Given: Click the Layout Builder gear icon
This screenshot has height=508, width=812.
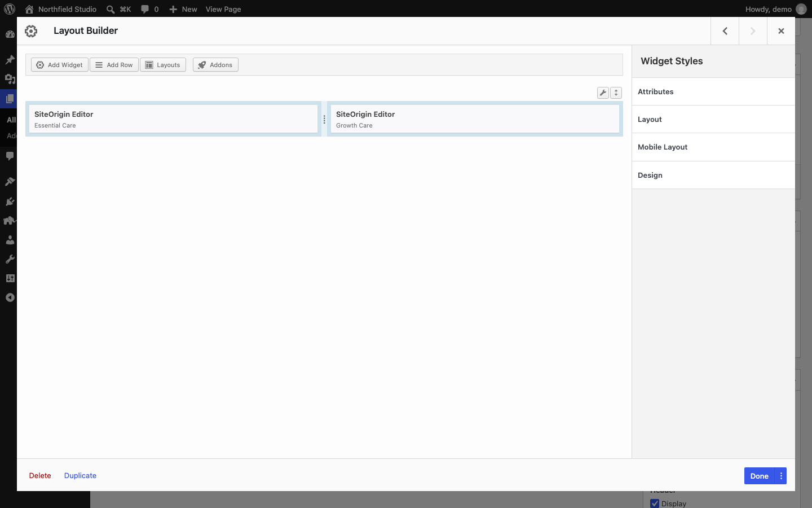Looking at the screenshot, I should [x=31, y=31].
